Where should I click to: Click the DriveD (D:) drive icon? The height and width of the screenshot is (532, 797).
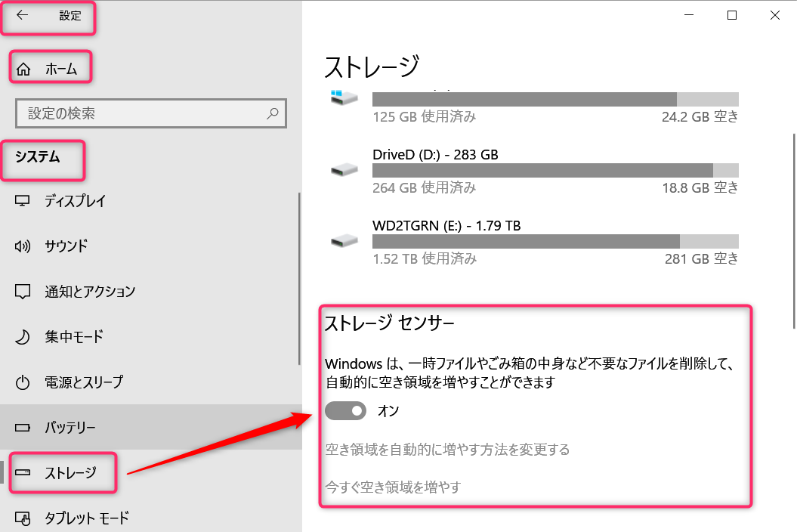344,169
